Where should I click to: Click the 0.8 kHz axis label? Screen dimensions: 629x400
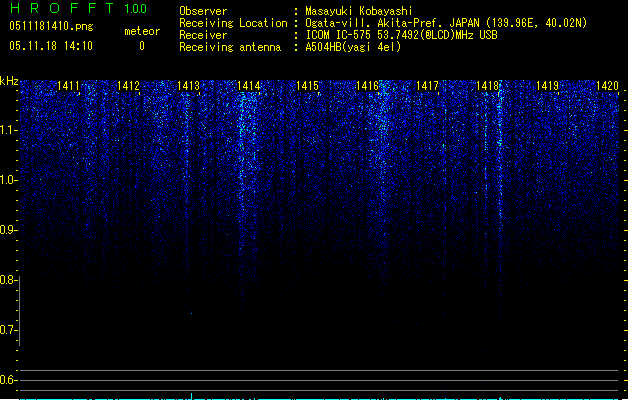click(8, 280)
